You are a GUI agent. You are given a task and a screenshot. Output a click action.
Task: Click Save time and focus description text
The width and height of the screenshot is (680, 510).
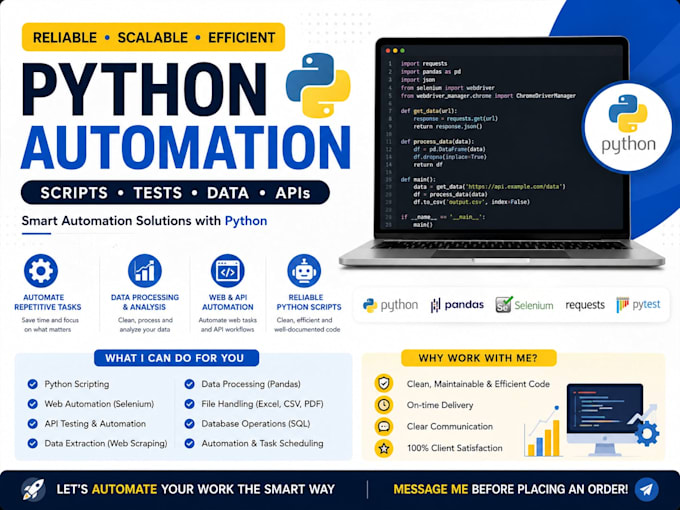pos(50,325)
